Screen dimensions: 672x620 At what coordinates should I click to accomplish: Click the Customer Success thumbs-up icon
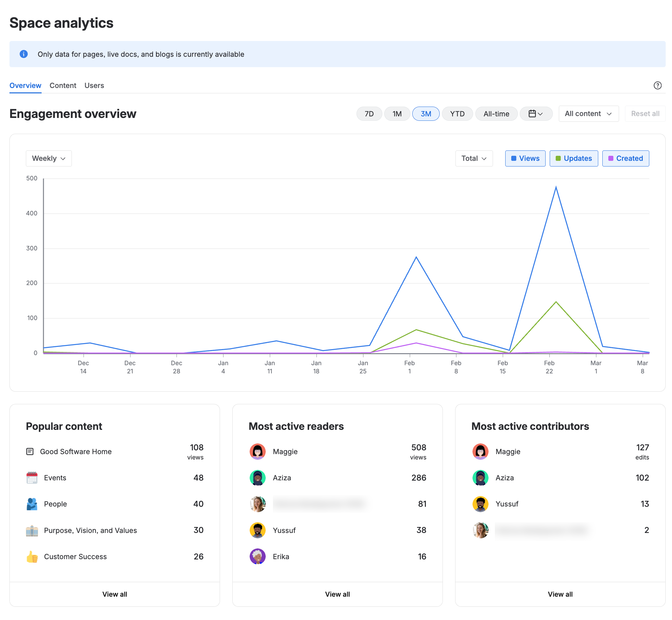point(32,556)
